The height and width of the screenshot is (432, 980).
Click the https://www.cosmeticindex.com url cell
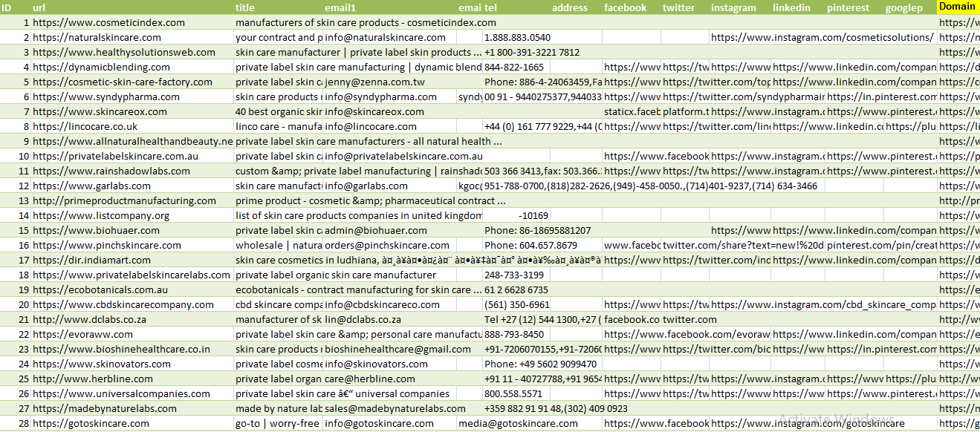tap(132, 22)
